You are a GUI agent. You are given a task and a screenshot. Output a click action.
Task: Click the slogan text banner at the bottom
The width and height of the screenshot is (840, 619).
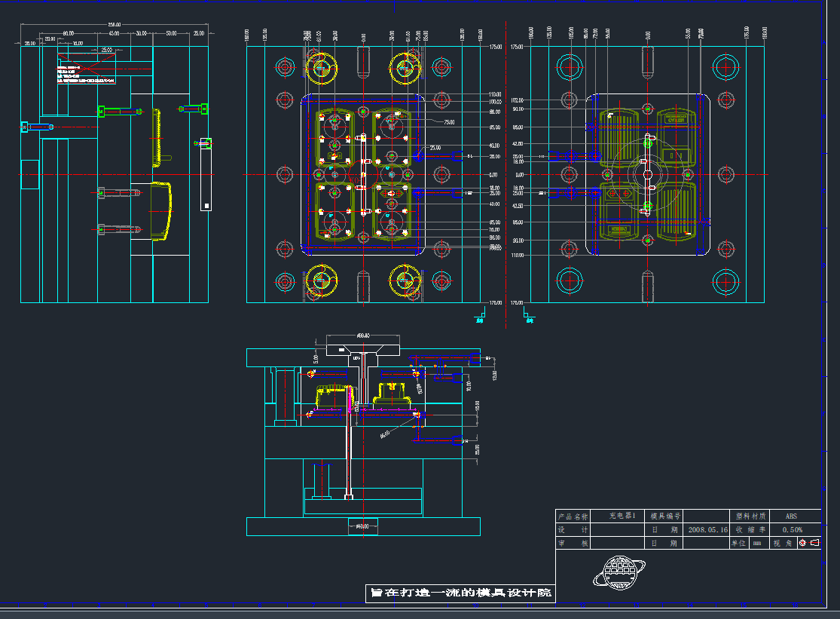coord(460,593)
